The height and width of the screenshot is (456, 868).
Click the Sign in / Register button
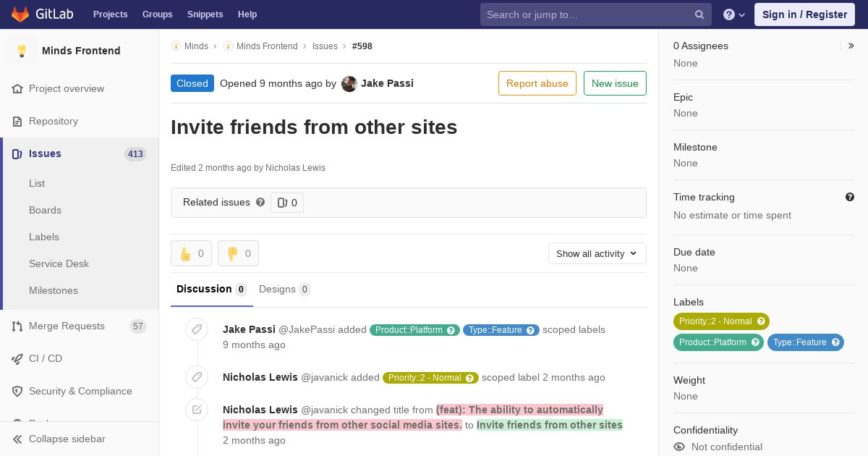(804, 14)
